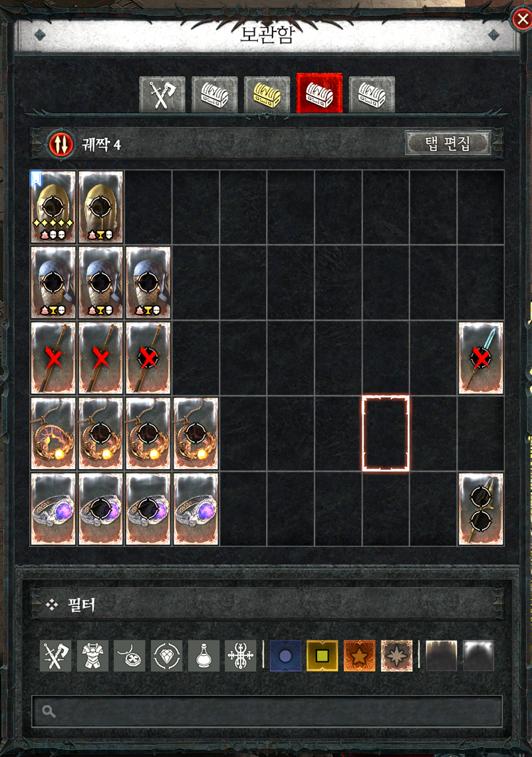
Task: Select the bookmarked golden helm item
Action: [53, 207]
